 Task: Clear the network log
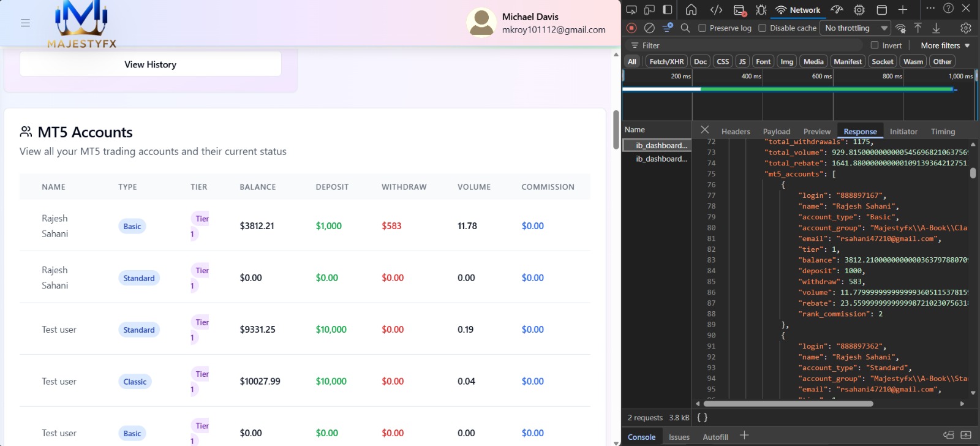(649, 28)
